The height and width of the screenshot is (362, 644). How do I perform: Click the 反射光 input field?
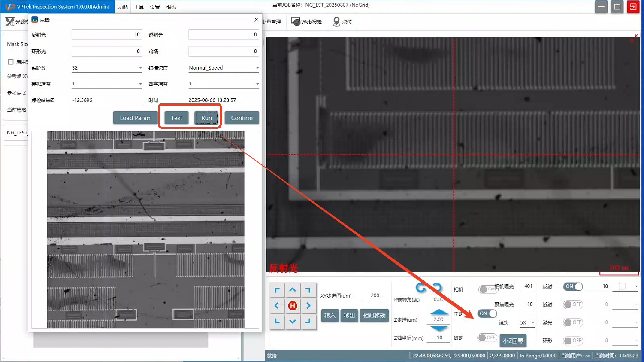(106, 34)
